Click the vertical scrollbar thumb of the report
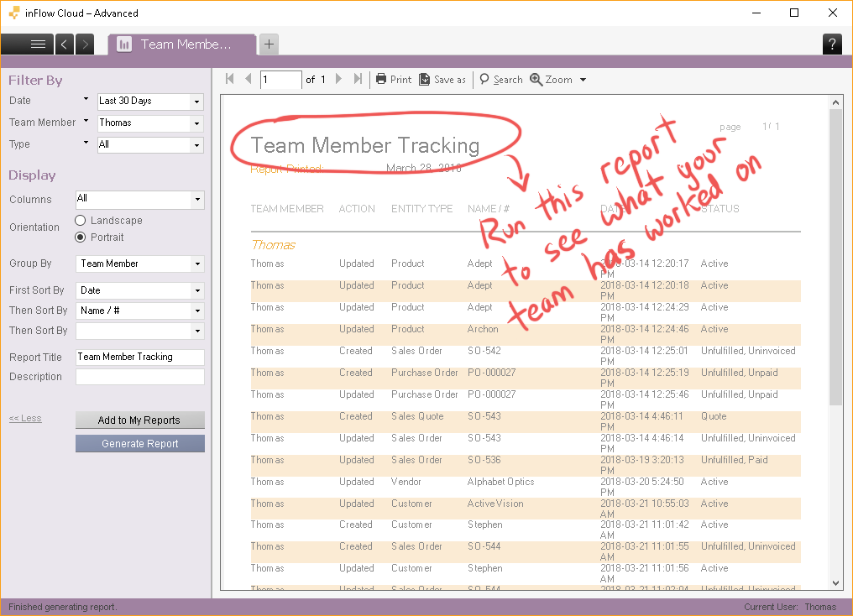 (835, 257)
